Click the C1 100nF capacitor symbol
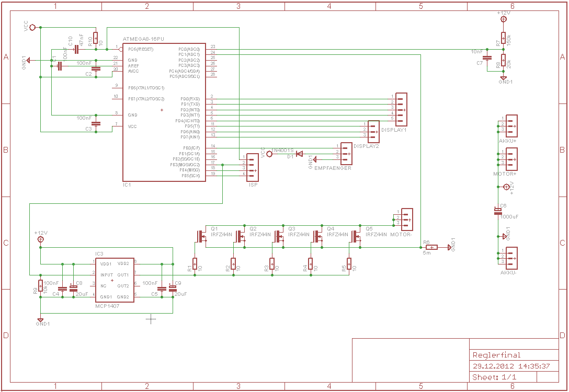The height and width of the screenshot is (392, 569). (x=60, y=66)
